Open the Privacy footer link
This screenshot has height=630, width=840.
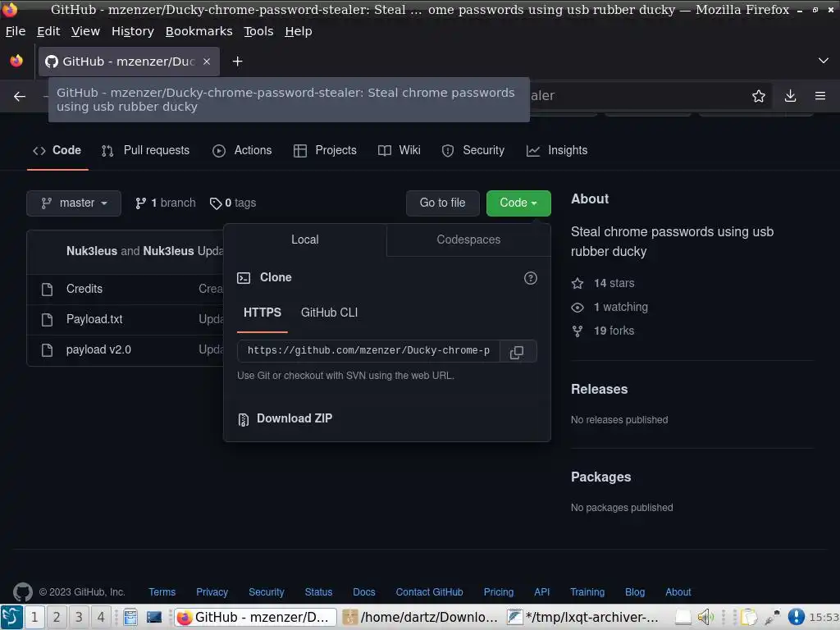tap(212, 592)
